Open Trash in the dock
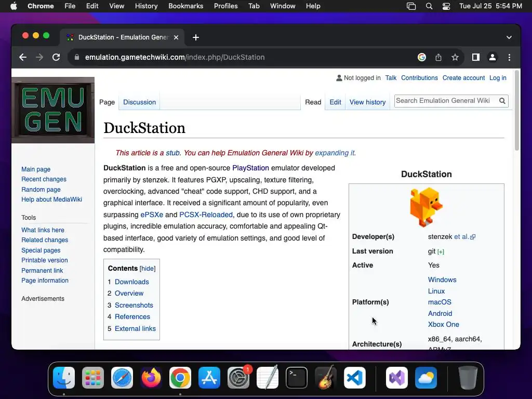The height and width of the screenshot is (399, 532). coord(468,378)
